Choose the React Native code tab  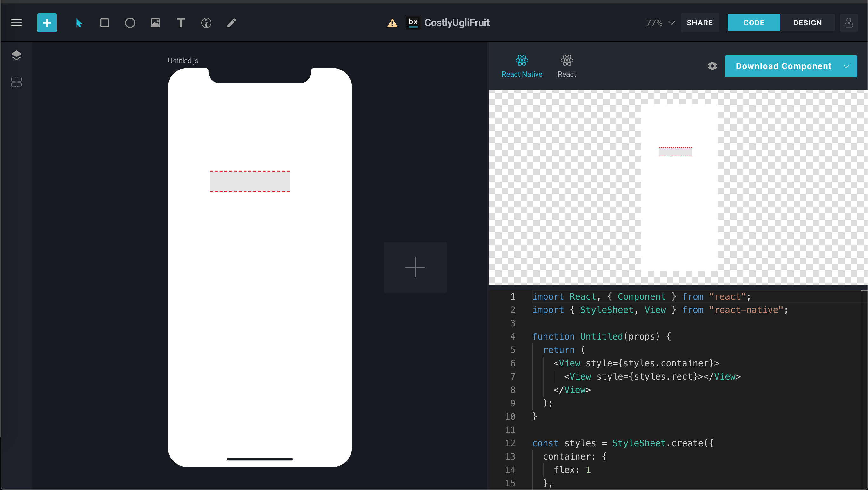(x=522, y=66)
